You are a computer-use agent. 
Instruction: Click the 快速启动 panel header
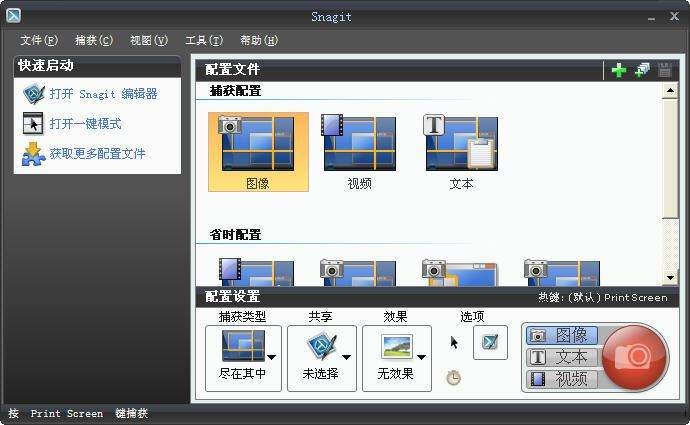pyautogui.click(x=97, y=66)
